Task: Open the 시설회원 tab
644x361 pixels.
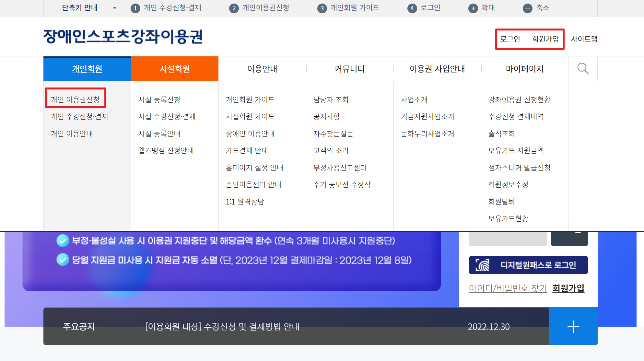Action: tap(174, 69)
